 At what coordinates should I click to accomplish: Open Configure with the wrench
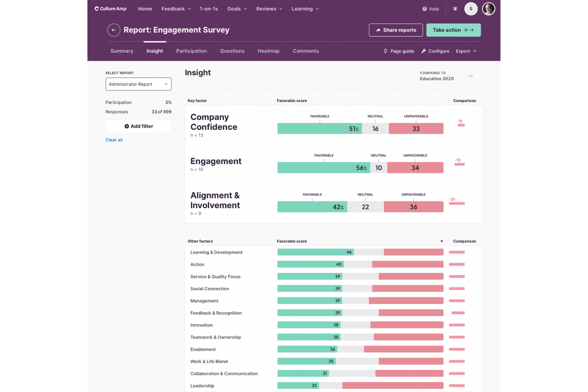coord(435,51)
